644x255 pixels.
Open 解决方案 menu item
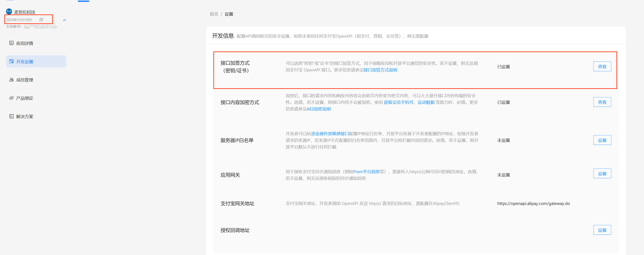coord(36,116)
